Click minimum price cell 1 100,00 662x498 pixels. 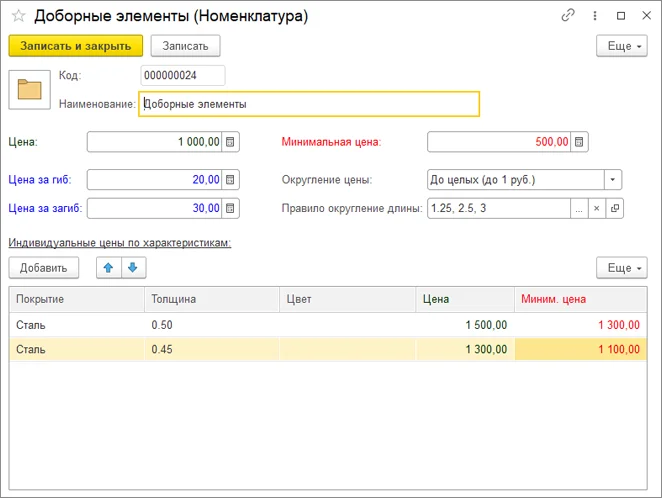pos(581,349)
